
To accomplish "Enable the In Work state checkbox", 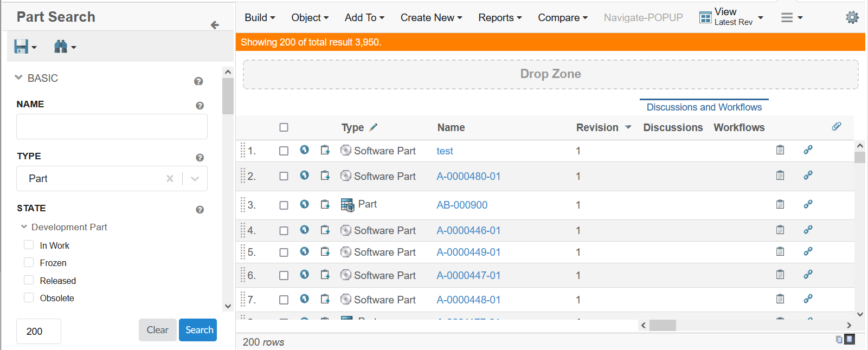I will [29, 245].
